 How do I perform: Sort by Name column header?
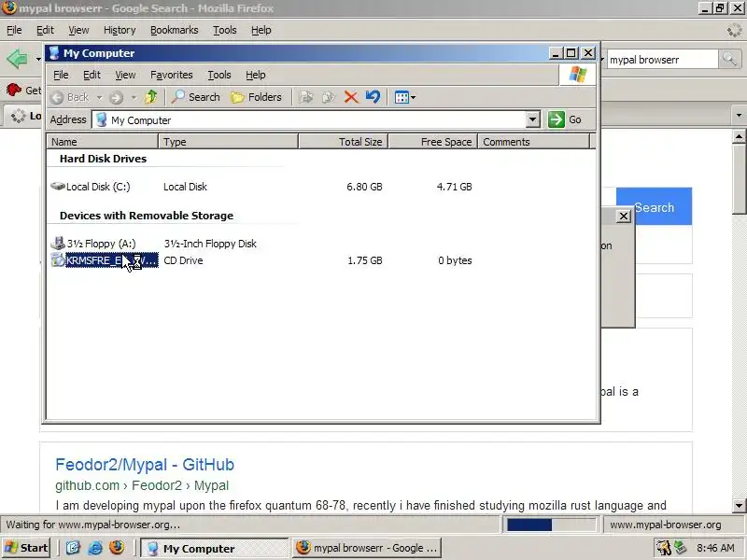(103, 142)
